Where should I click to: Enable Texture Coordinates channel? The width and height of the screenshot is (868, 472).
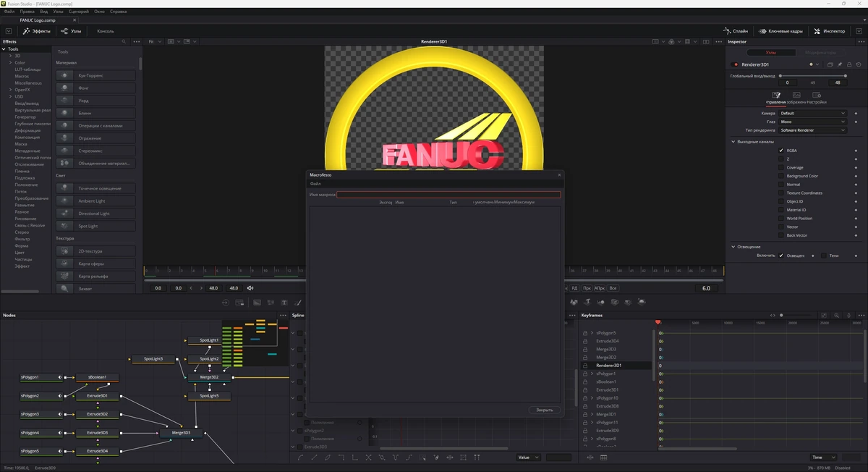(781, 193)
